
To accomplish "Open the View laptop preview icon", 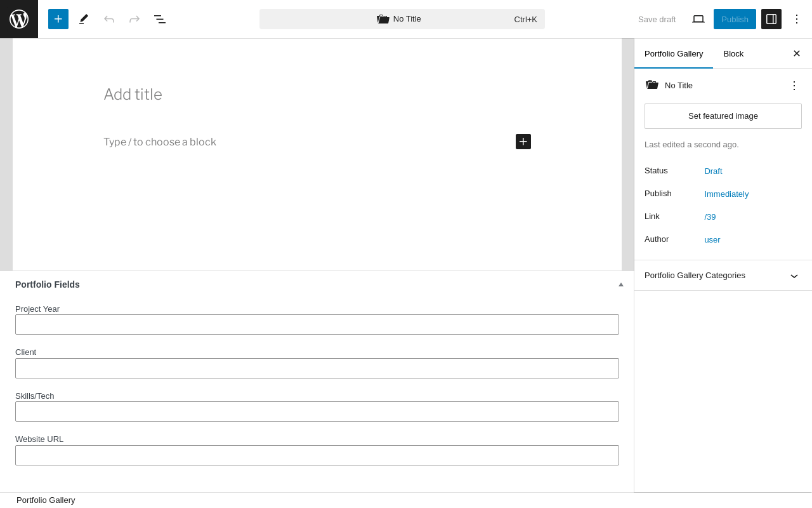I will coord(698,19).
